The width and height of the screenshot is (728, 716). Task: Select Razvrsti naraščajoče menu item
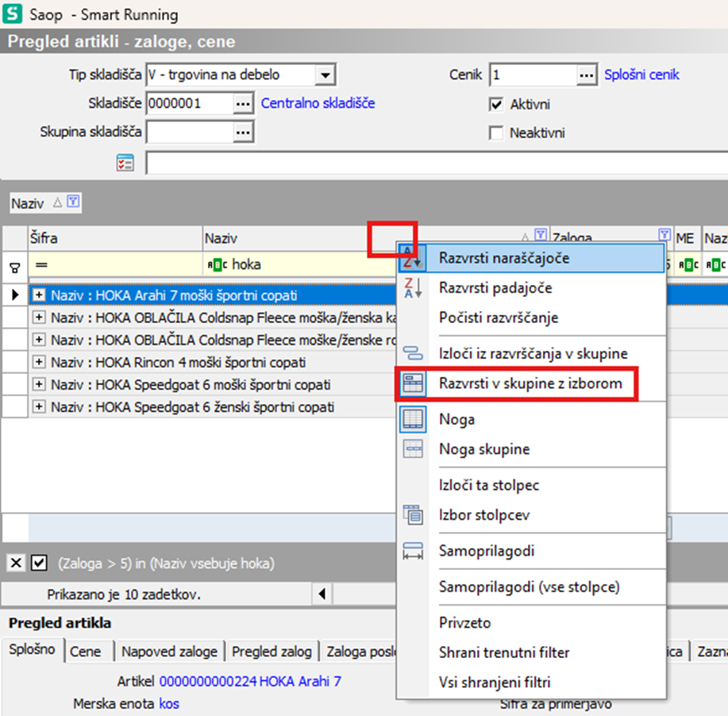pyautogui.click(x=531, y=258)
